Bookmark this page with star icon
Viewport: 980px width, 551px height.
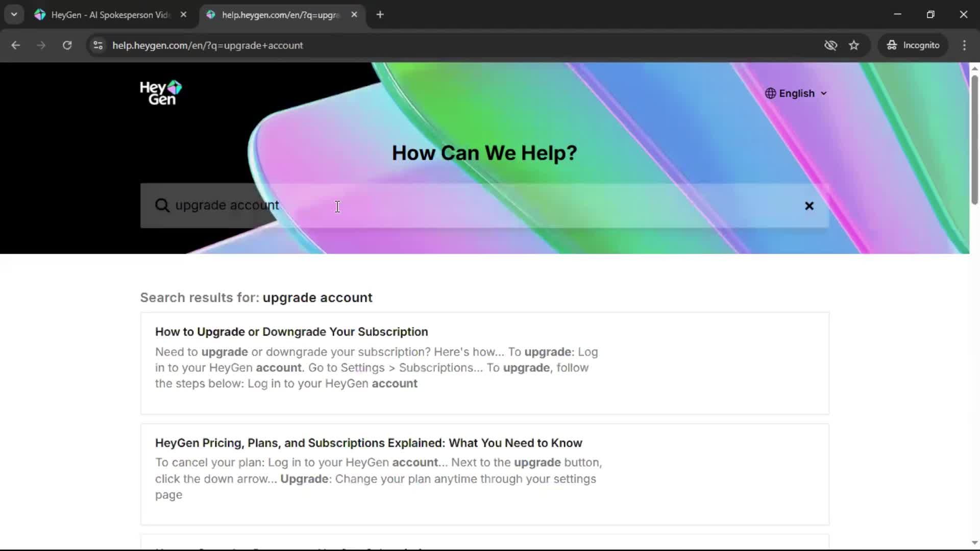point(854,45)
